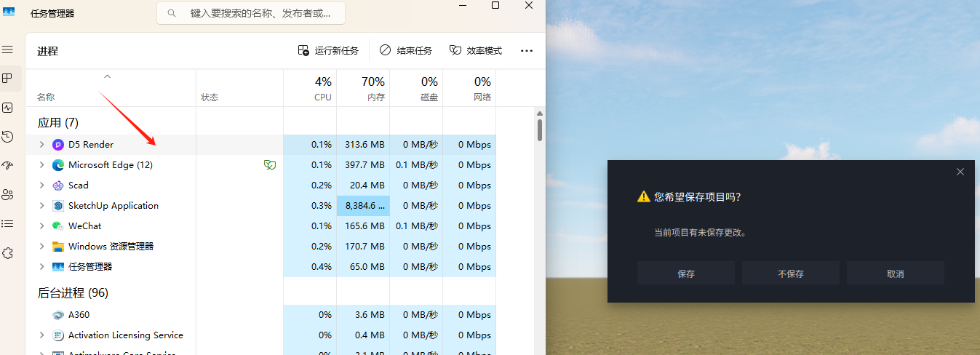Click WeChat memory value 165.6 MB
Image resolution: width=980 pixels, height=355 pixels.
tap(364, 226)
